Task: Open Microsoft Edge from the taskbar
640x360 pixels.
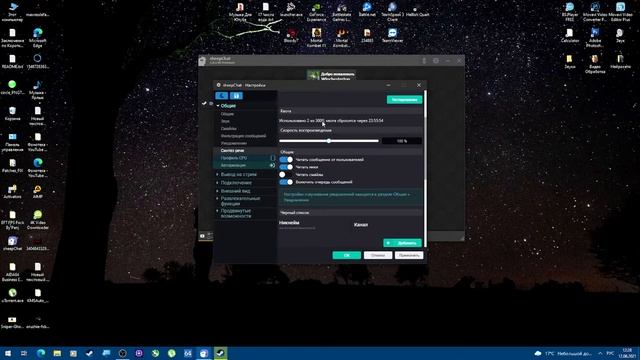Action: point(41,353)
